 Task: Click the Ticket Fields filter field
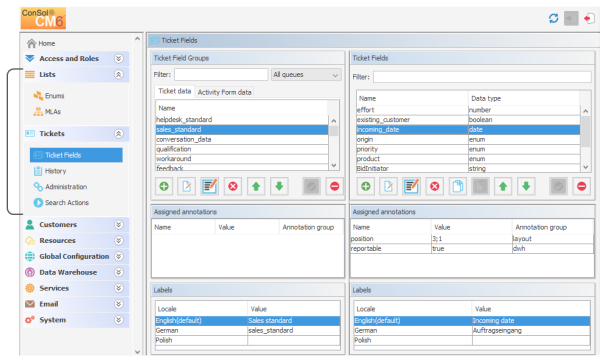pos(482,77)
